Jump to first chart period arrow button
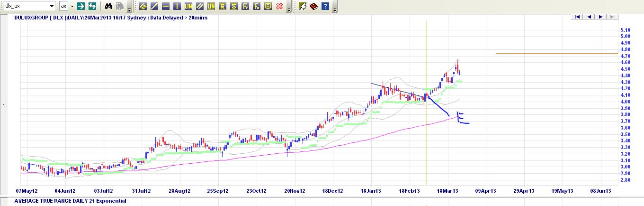Screen dimensions: 644x206 coord(577,17)
